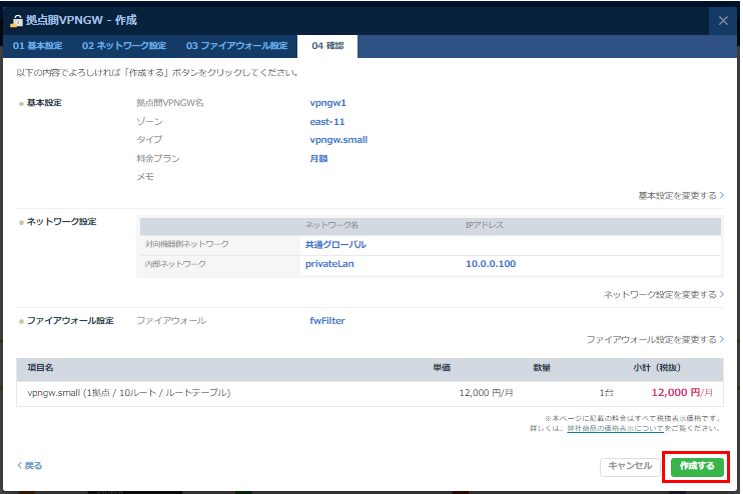This screenshot has height=494, width=743.
Task: Click the fwFilter firewall value
Action: pyautogui.click(x=327, y=321)
